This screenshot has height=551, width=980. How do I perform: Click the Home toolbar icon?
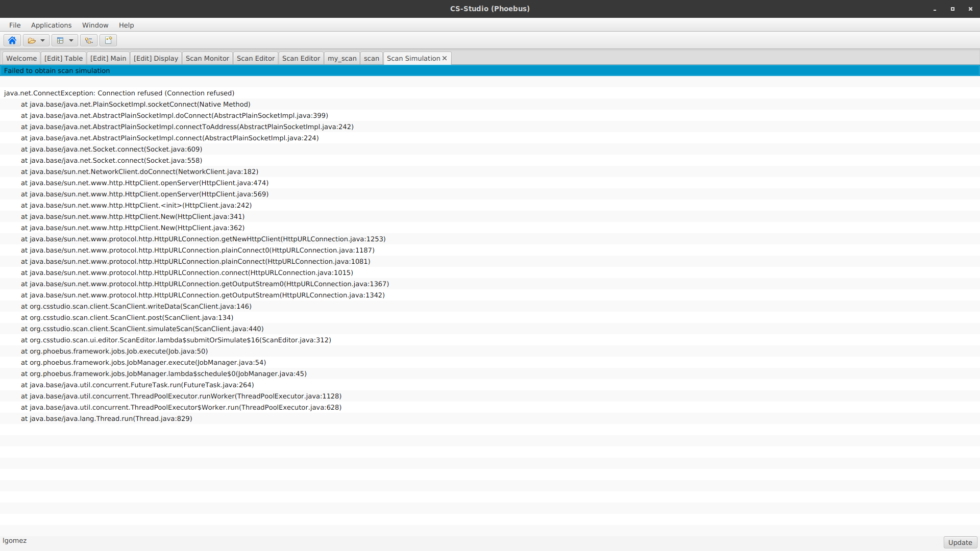12,40
